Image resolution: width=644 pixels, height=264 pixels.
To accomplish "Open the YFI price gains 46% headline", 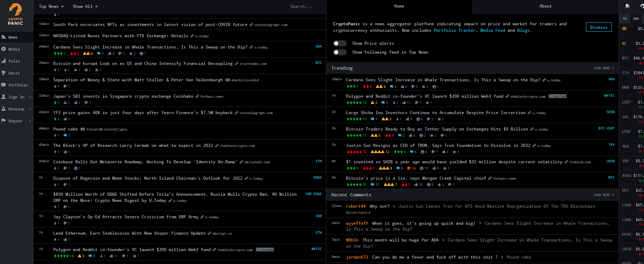I will pyautogui.click(x=143, y=113).
